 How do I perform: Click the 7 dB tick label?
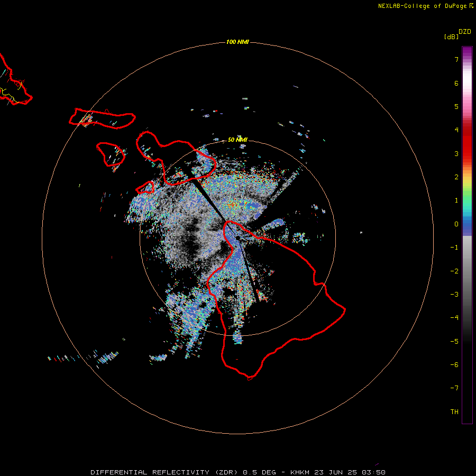coord(456,60)
